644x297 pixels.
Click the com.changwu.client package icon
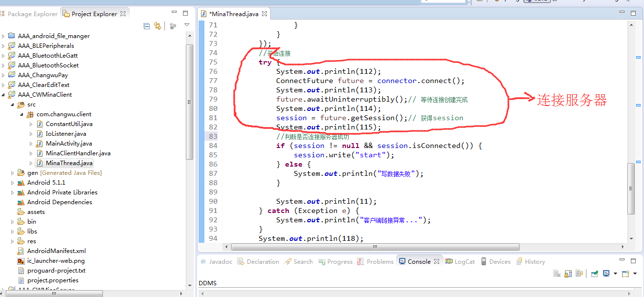[30, 114]
